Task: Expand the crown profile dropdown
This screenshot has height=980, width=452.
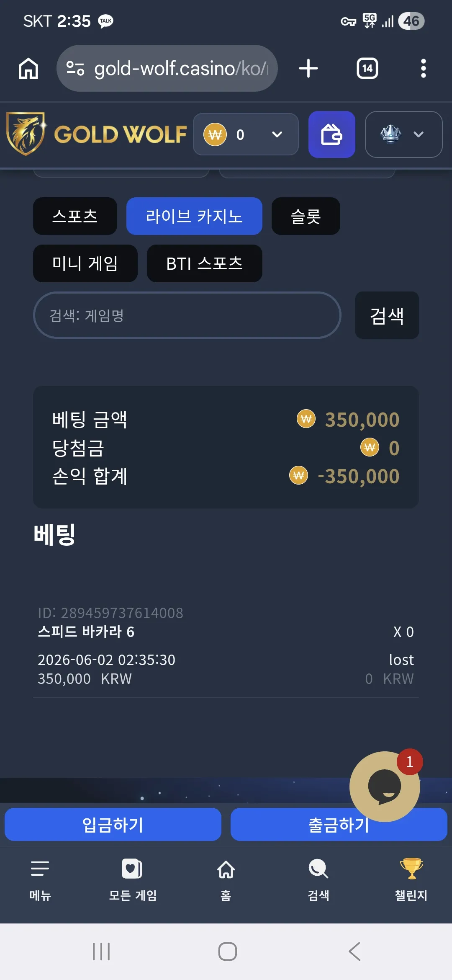Action: click(x=403, y=134)
